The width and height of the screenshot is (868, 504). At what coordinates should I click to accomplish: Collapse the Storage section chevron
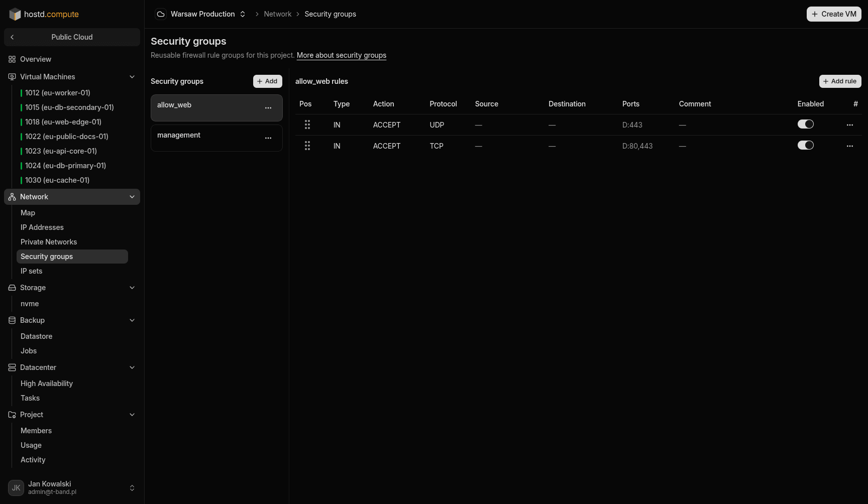click(x=132, y=288)
